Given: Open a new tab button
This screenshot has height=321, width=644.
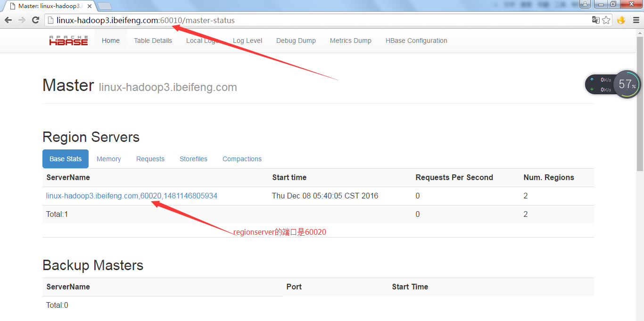Looking at the screenshot, I should tap(105, 6).
